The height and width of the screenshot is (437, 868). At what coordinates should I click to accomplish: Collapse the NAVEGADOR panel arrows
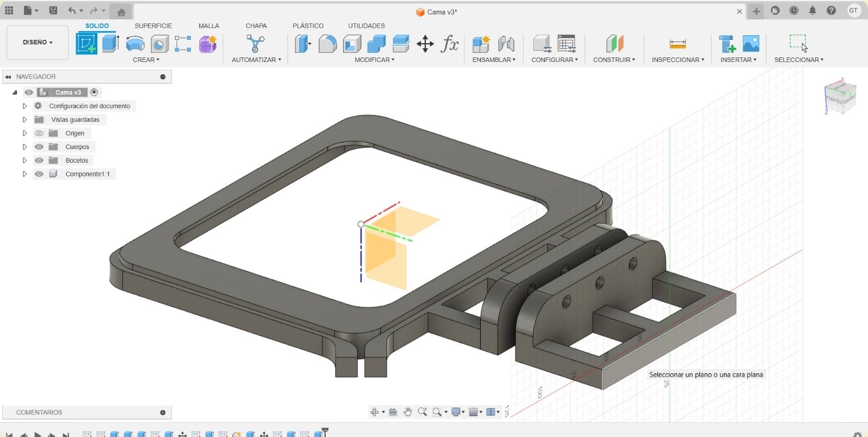8,77
